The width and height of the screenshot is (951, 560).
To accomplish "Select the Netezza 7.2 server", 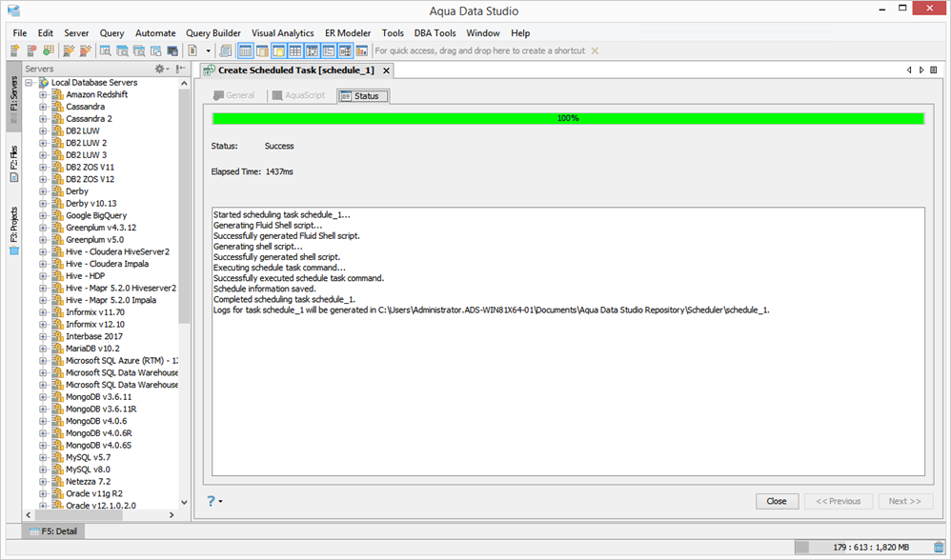I will 88,482.
